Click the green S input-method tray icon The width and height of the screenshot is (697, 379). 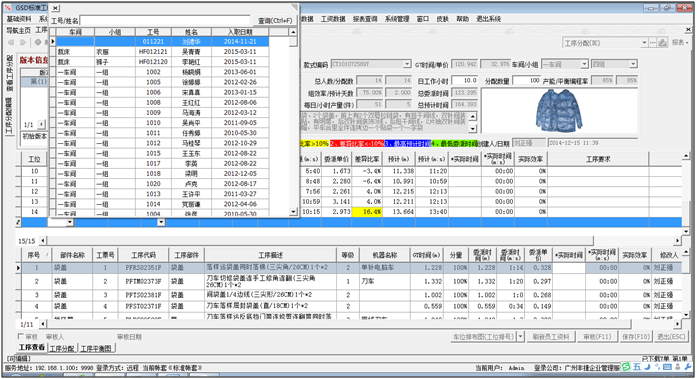pos(627,367)
